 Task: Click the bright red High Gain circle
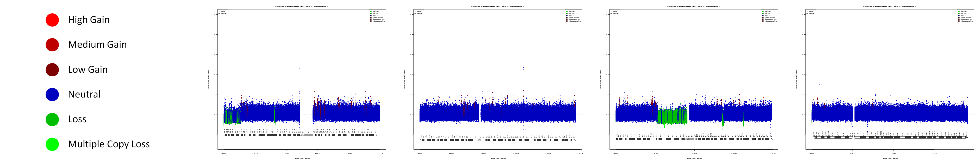[52, 20]
